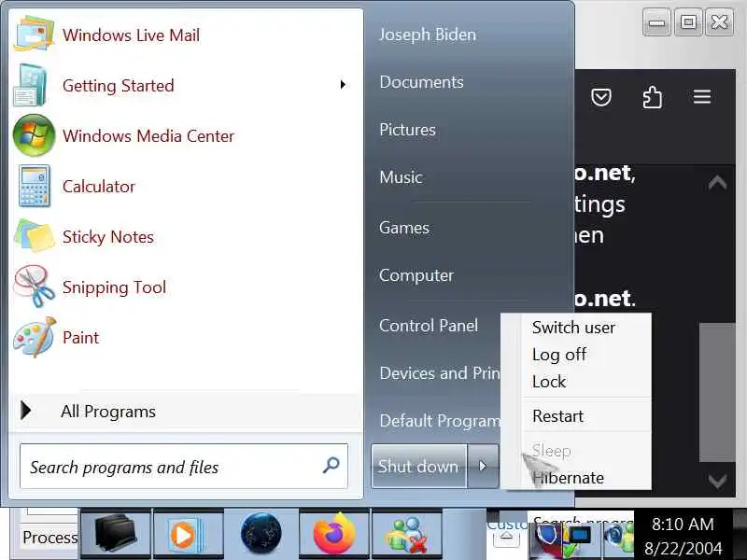Choose Hibernate from power menu

(568, 477)
